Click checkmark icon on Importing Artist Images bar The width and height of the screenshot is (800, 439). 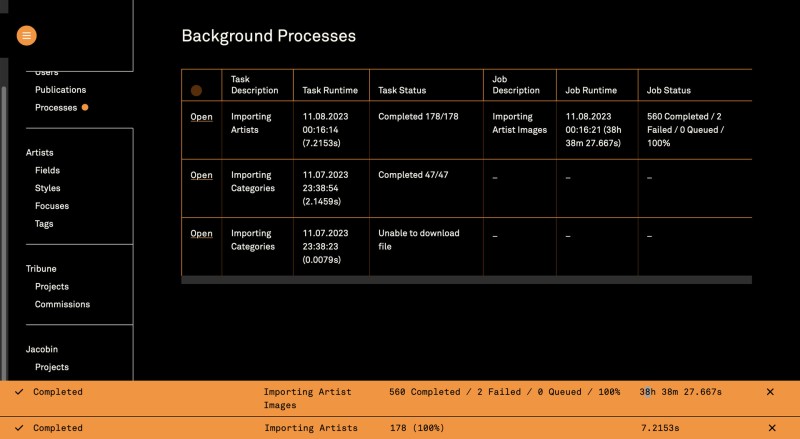[19, 392]
